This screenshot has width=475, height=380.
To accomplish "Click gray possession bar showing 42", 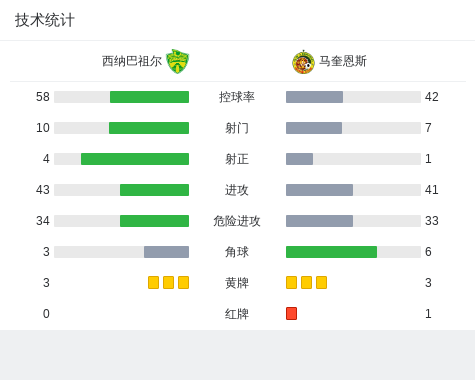I will point(314,97).
